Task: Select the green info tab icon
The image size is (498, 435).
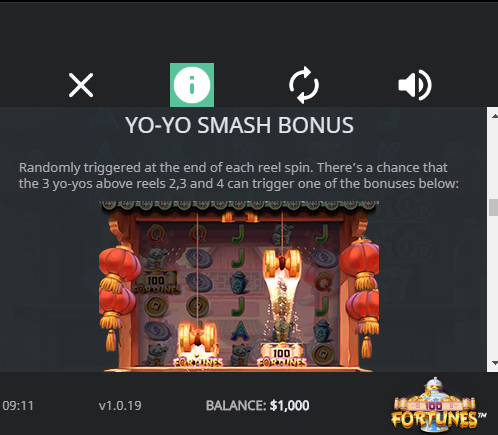Action: [x=192, y=85]
